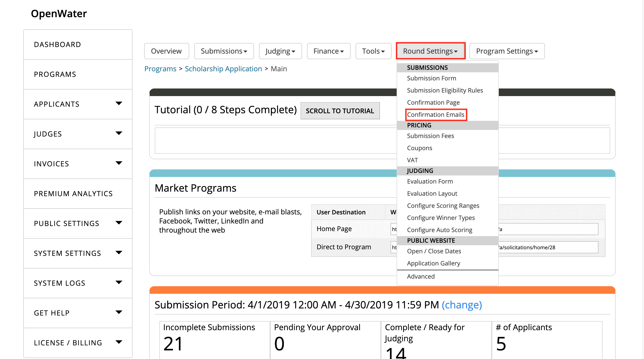Expand the Public Settings sidebar arrow
The image size is (644, 359).
click(119, 223)
